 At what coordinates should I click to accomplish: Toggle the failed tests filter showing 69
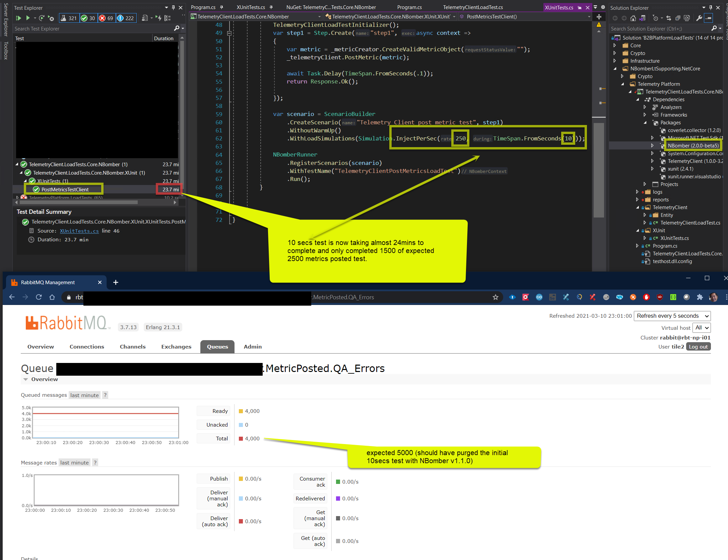(x=107, y=18)
